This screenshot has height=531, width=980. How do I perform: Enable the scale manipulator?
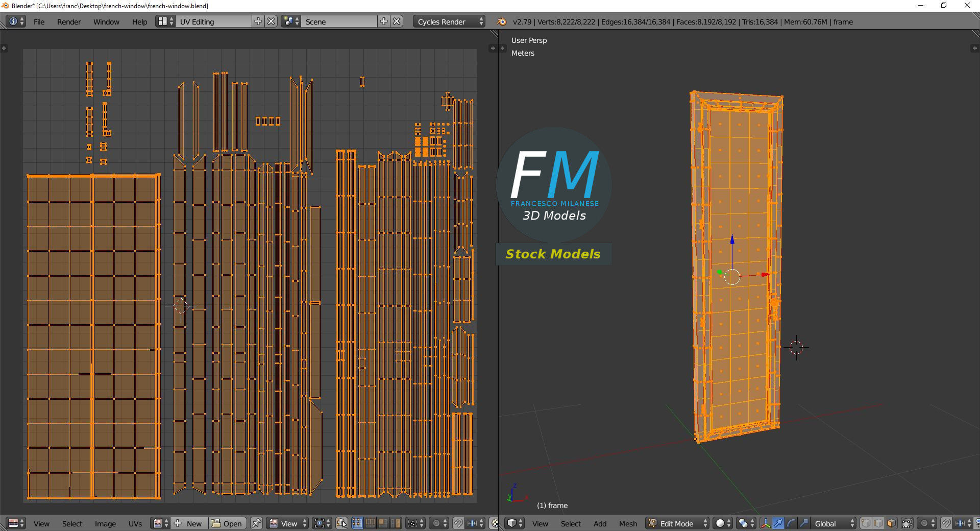(x=803, y=523)
